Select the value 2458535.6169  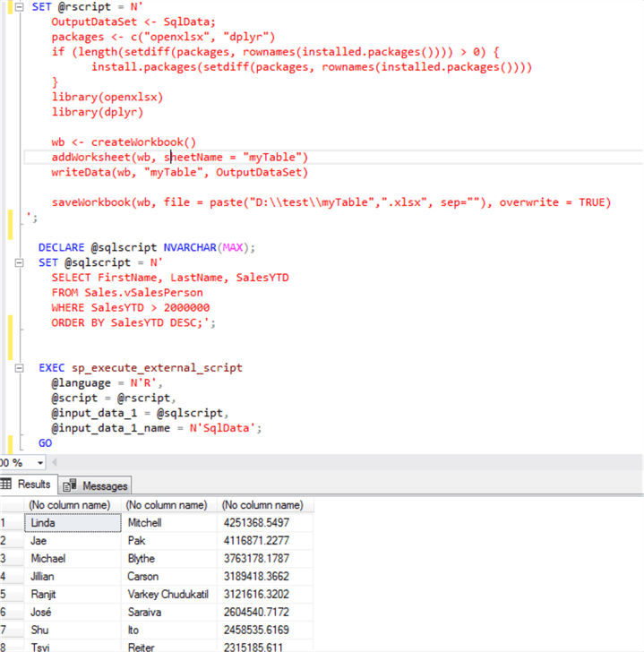coord(265,630)
